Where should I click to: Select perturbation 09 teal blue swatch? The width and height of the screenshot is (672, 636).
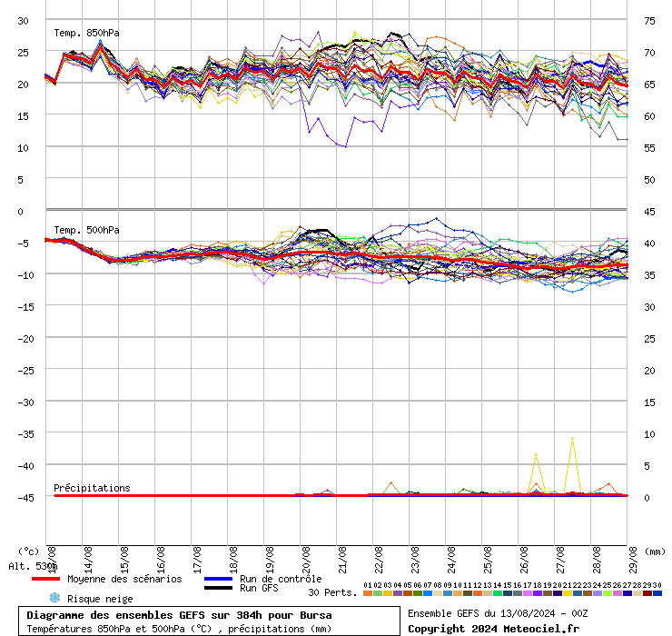[x=448, y=593]
